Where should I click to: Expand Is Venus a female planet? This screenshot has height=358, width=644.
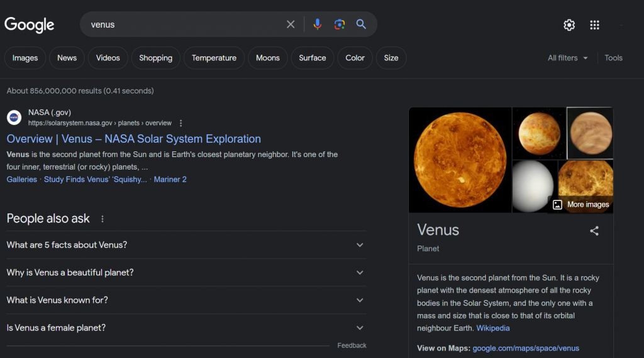(186, 328)
